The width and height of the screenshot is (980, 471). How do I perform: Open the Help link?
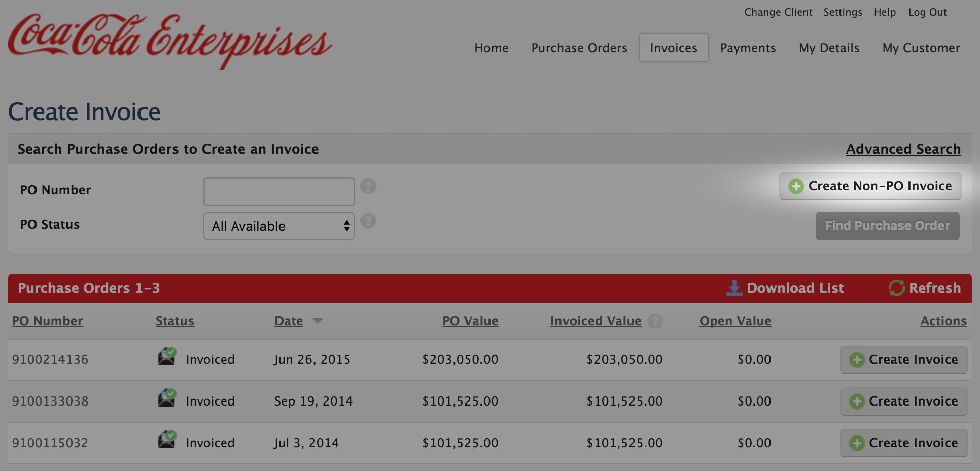[x=885, y=12]
